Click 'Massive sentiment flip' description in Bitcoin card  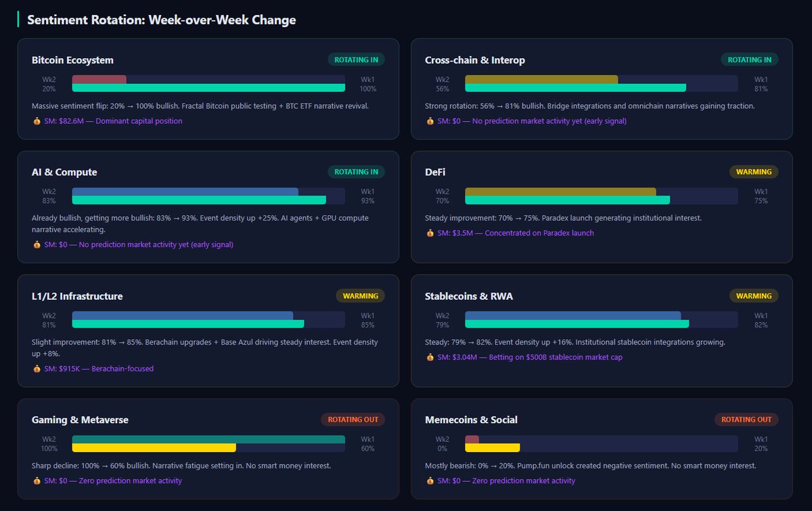click(x=200, y=106)
